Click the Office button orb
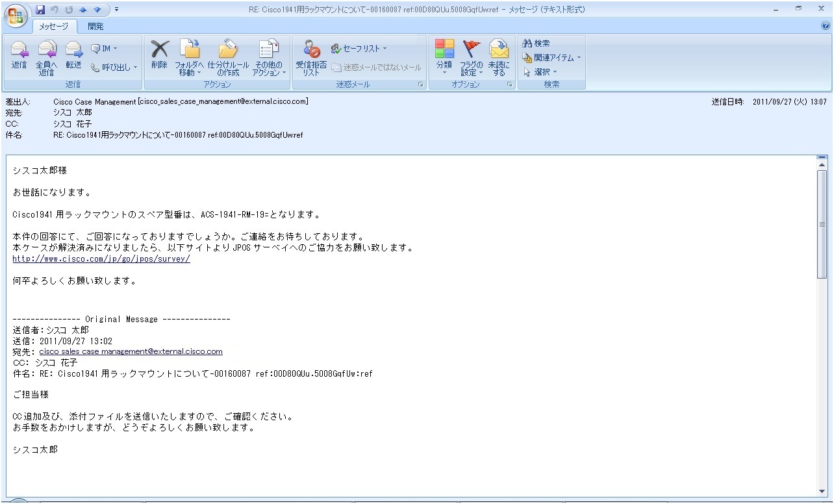The image size is (834, 504). coord(16,16)
